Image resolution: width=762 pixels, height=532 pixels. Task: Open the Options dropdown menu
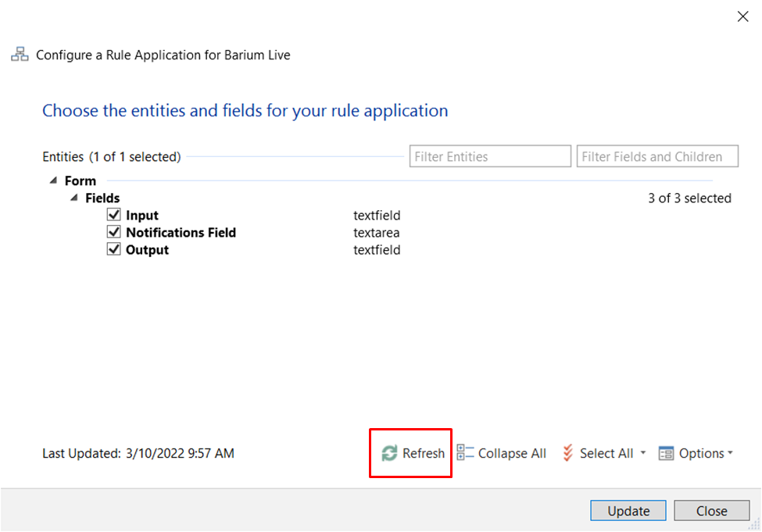[x=728, y=453]
